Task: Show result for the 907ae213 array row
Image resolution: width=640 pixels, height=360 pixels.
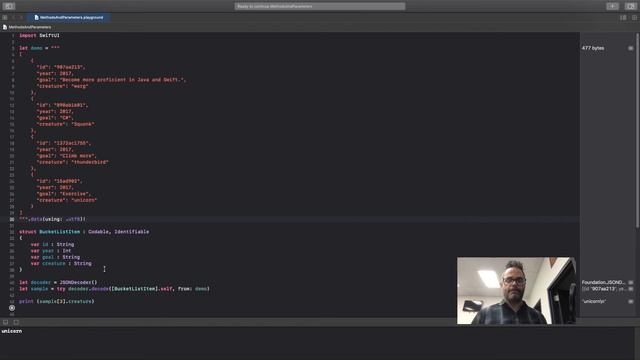Action: (x=631, y=289)
